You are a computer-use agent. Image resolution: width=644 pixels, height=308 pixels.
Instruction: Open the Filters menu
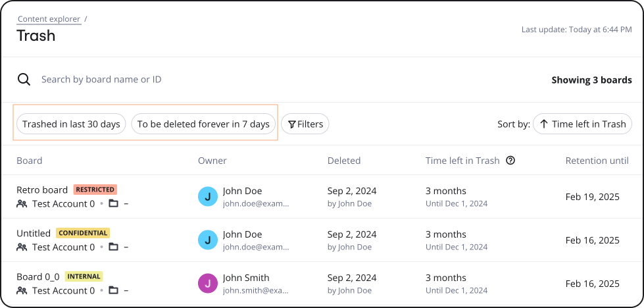coord(305,124)
